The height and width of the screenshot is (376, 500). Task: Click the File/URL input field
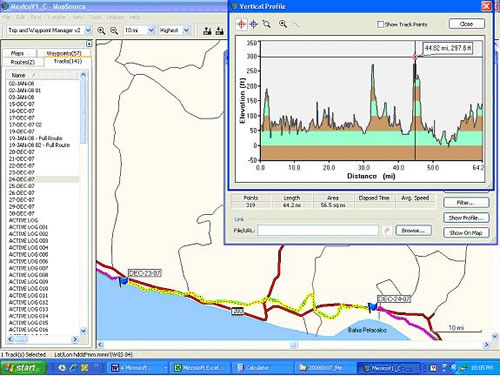coord(318,230)
